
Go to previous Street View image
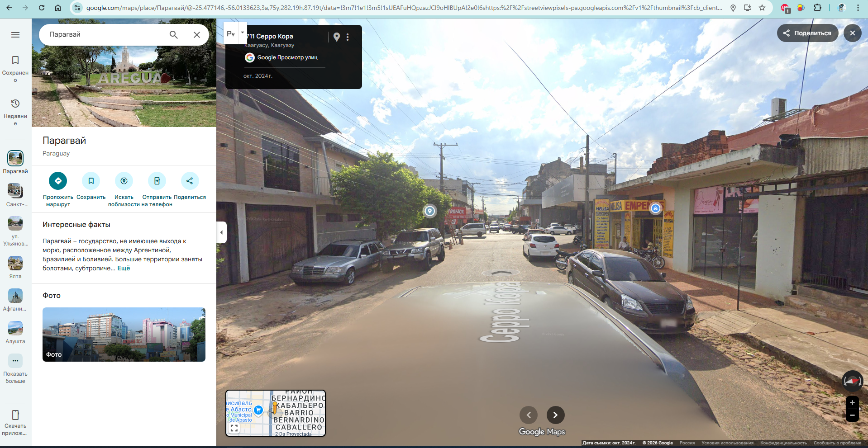pos(529,415)
